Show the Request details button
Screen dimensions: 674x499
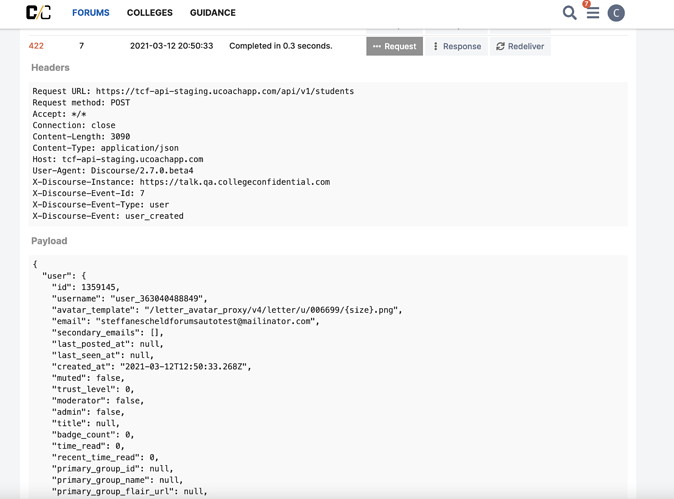coord(395,46)
